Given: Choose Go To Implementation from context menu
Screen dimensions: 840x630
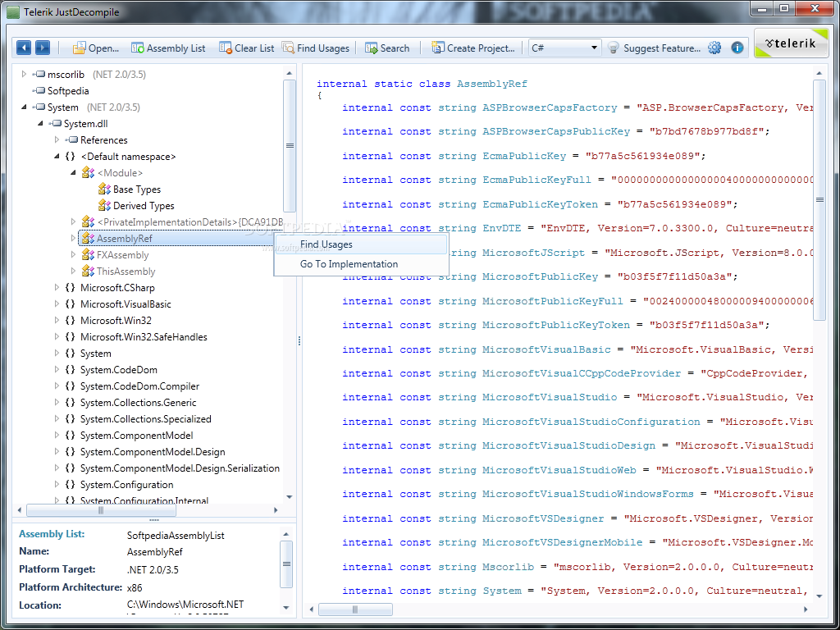Looking at the screenshot, I should [361, 264].
